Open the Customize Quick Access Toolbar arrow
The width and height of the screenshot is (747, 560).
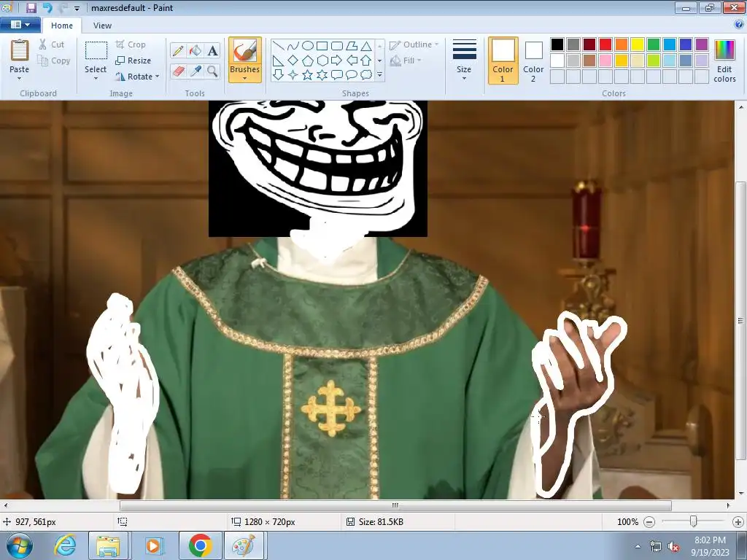(x=77, y=8)
